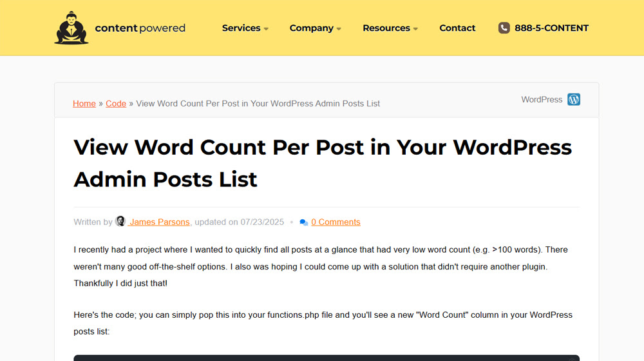Click the WordPress category label
Viewport: 644px width, 361px height.
(x=542, y=99)
